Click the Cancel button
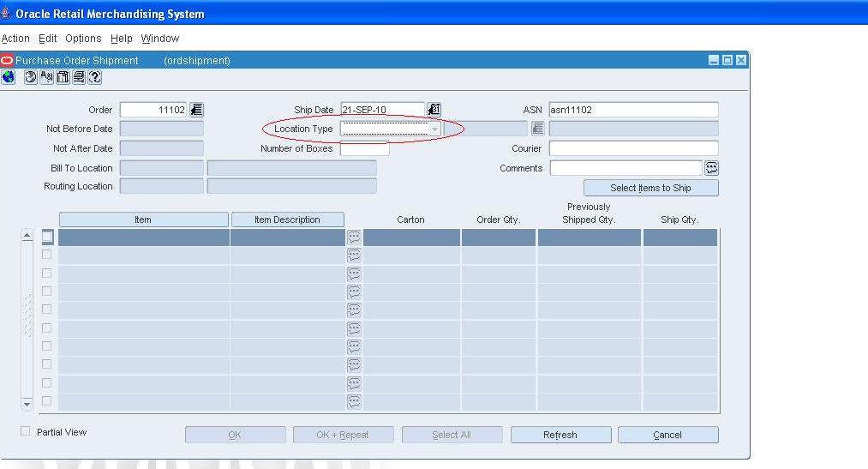Viewport: 868px width, 469px height. 667,435
